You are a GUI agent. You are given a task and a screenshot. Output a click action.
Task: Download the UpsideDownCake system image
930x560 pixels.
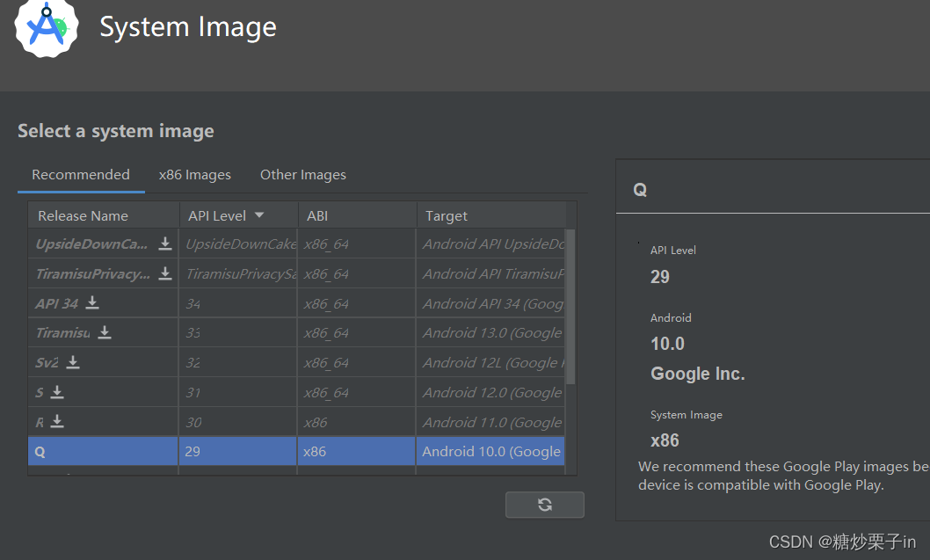164,244
